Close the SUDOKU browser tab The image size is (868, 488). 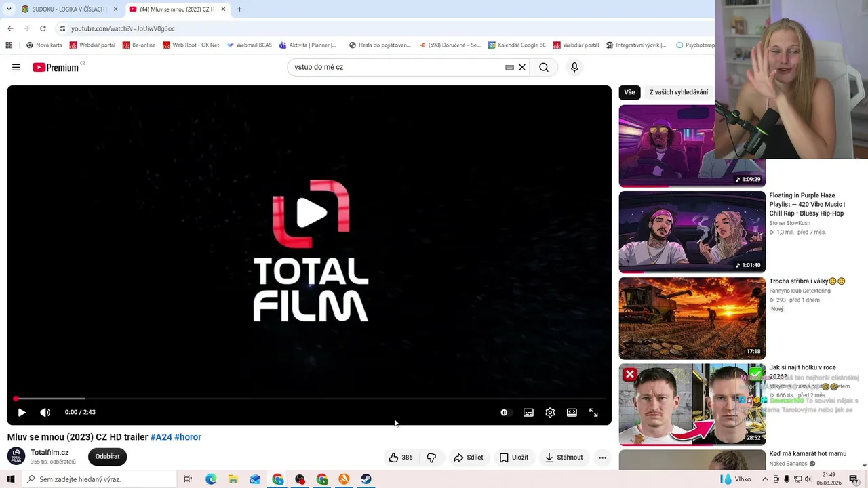click(x=116, y=9)
